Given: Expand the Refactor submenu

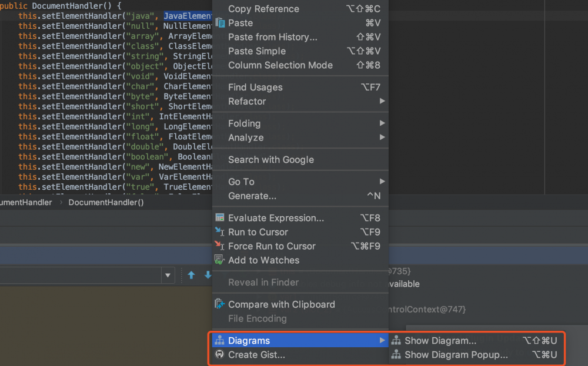Looking at the screenshot, I should pyautogui.click(x=247, y=102).
